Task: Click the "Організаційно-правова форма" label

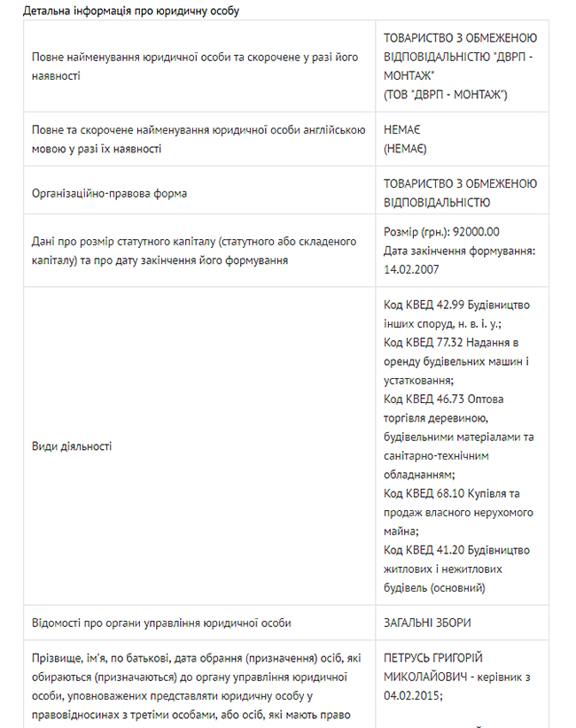Action: coord(109,192)
